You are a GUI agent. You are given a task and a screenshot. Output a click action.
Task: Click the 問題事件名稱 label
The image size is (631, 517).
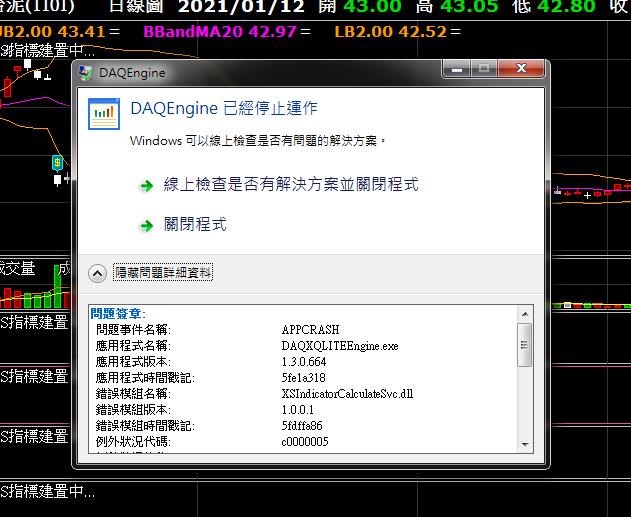(x=133, y=330)
